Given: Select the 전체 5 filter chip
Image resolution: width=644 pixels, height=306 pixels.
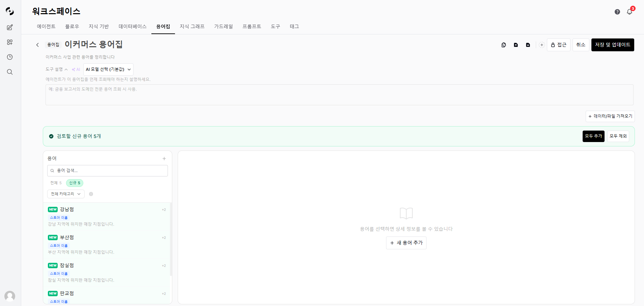Looking at the screenshot, I should point(56,183).
